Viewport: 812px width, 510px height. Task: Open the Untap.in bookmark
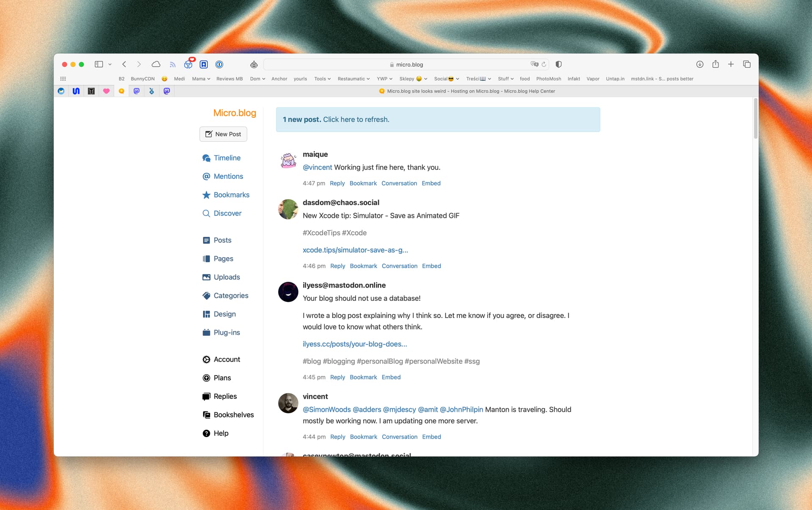click(615, 79)
